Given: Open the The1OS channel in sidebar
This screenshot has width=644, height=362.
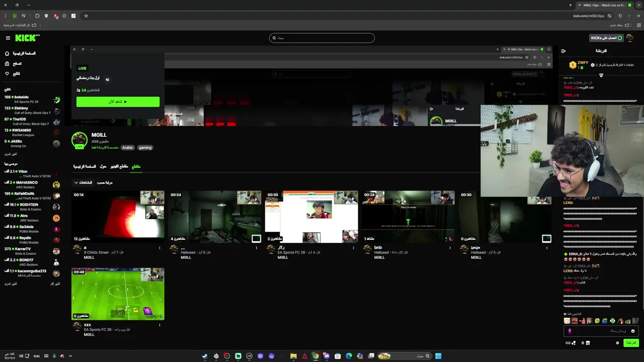Looking at the screenshot, I should coord(32,122).
